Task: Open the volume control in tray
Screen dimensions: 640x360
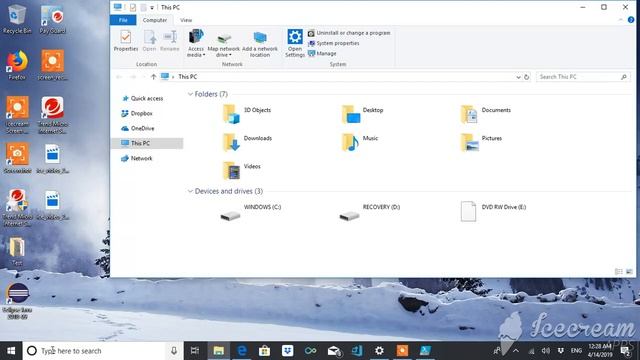Action: [x=545, y=351]
